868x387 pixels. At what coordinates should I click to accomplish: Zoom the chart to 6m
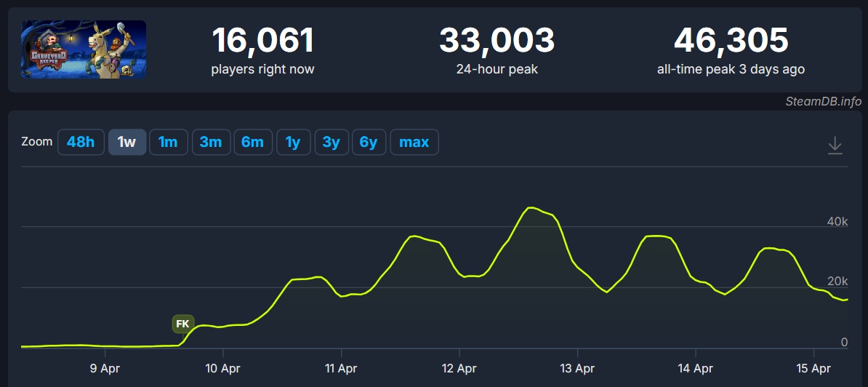coord(252,142)
